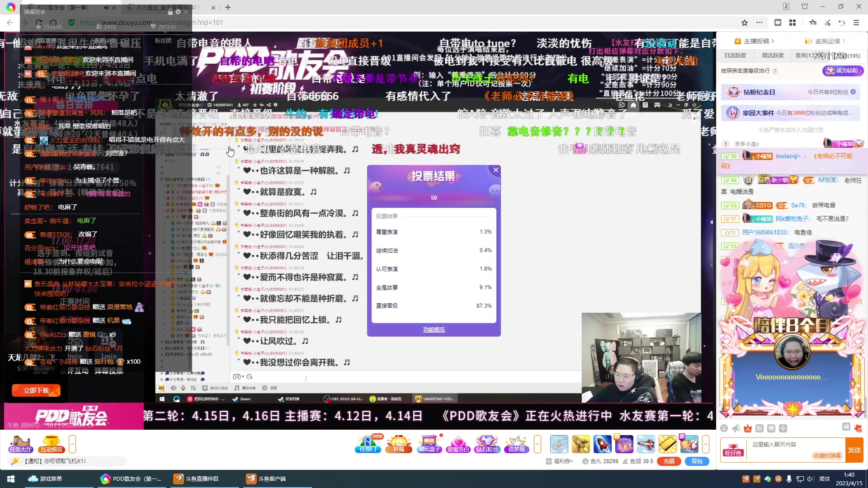Select the red airplane gift in the gift bar

[x=646, y=444]
